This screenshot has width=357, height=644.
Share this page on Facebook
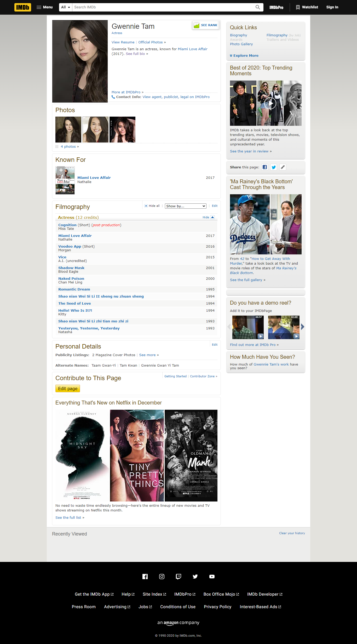[265, 167]
